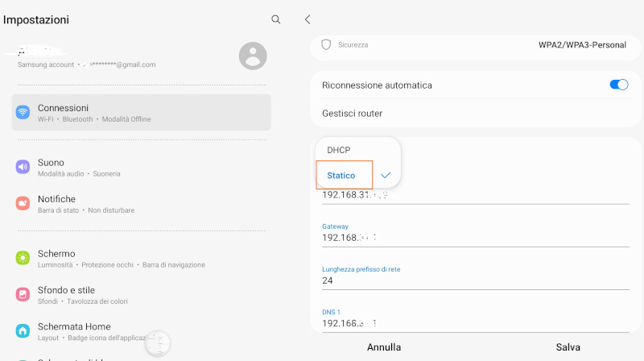The height and width of the screenshot is (361, 644).
Task: Click the Suono speaker icon
Action: point(23,167)
